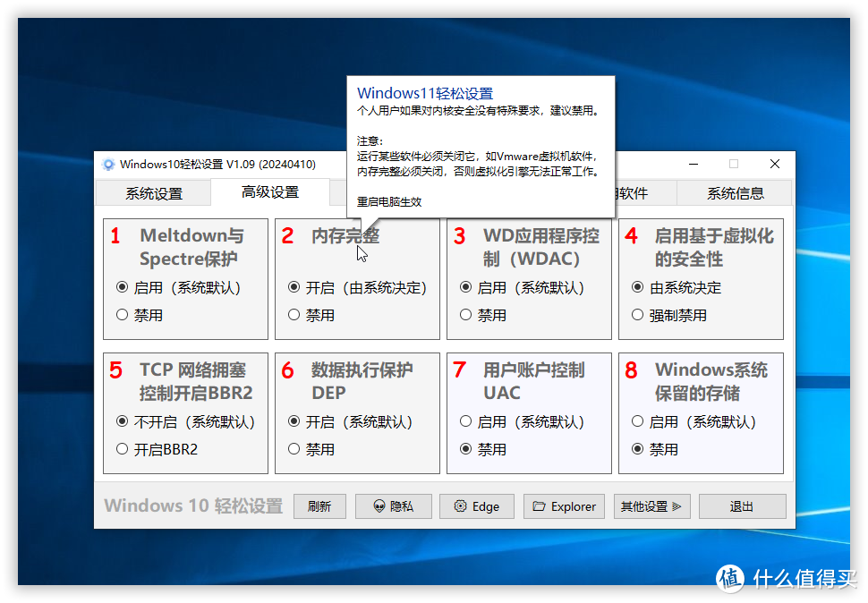
Task: Enable 开启BBR2 for TCP network congestion control
Action: [x=122, y=449]
